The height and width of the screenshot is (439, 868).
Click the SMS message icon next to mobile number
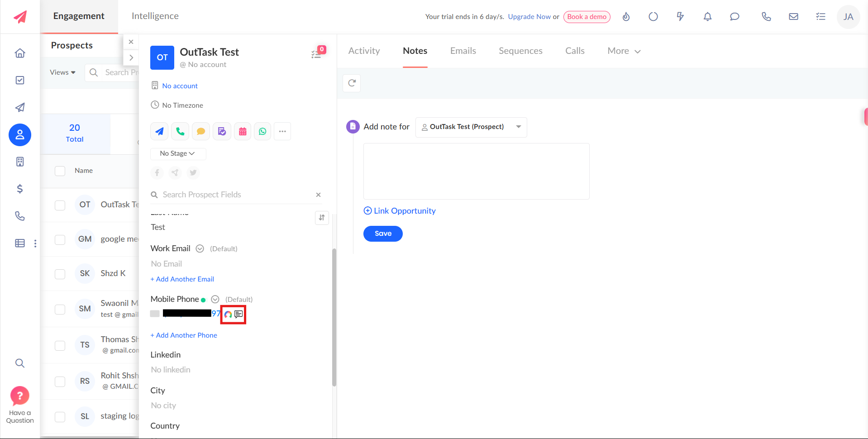(239, 314)
